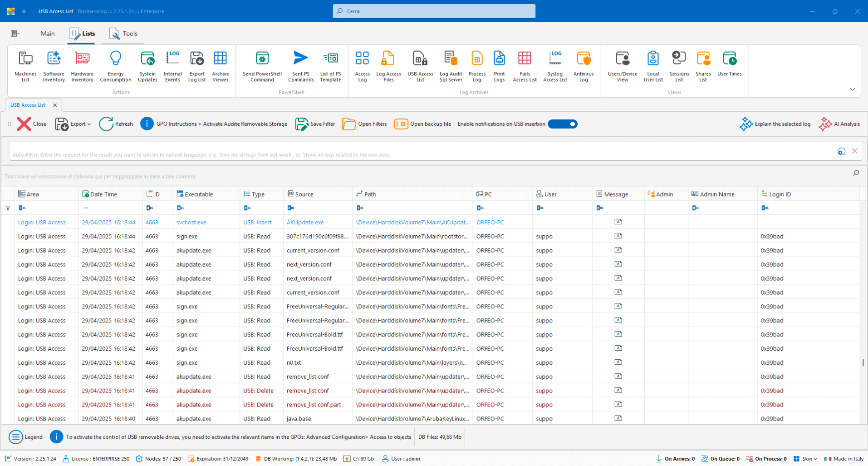Expand the Export dropdown menu

pyautogui.click(x=89, y=124)
